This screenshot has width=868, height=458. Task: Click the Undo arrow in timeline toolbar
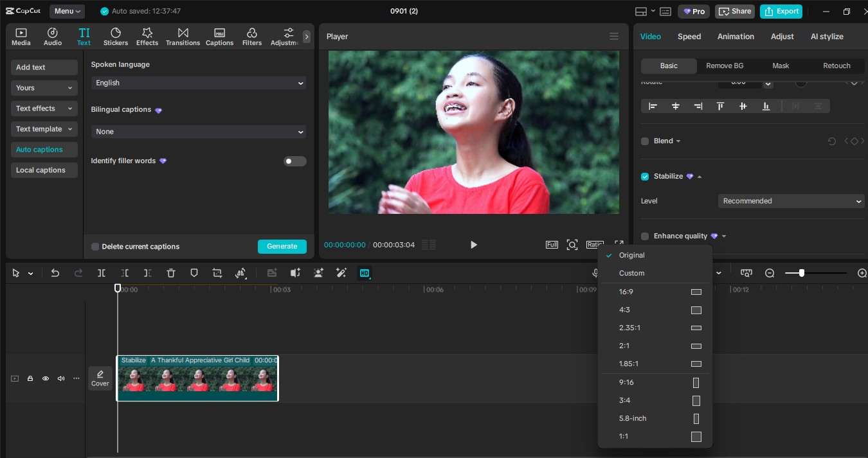(x=55, y=273)
